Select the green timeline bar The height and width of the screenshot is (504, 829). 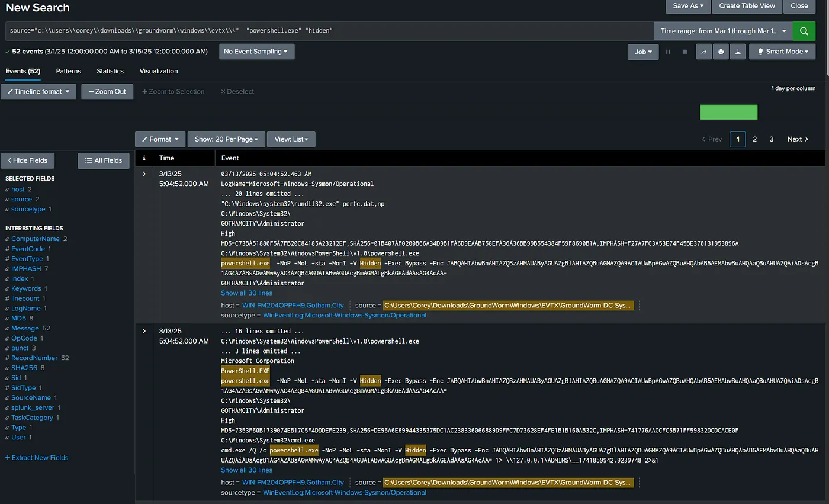[x=728, y=112]
